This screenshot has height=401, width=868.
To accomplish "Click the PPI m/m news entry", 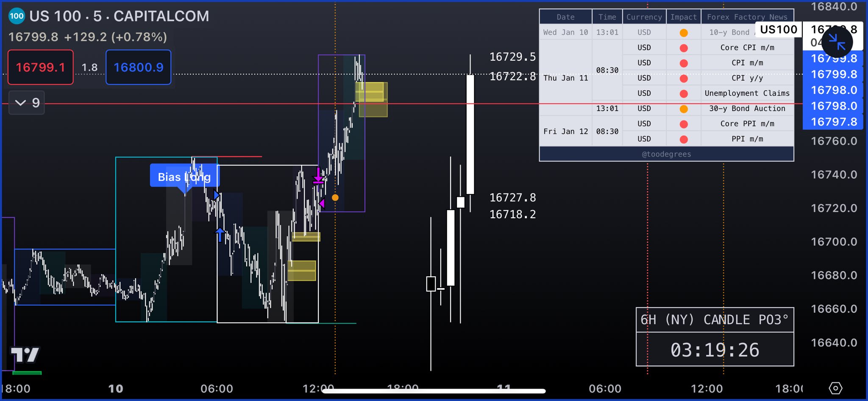I will [x=747, y=139].
